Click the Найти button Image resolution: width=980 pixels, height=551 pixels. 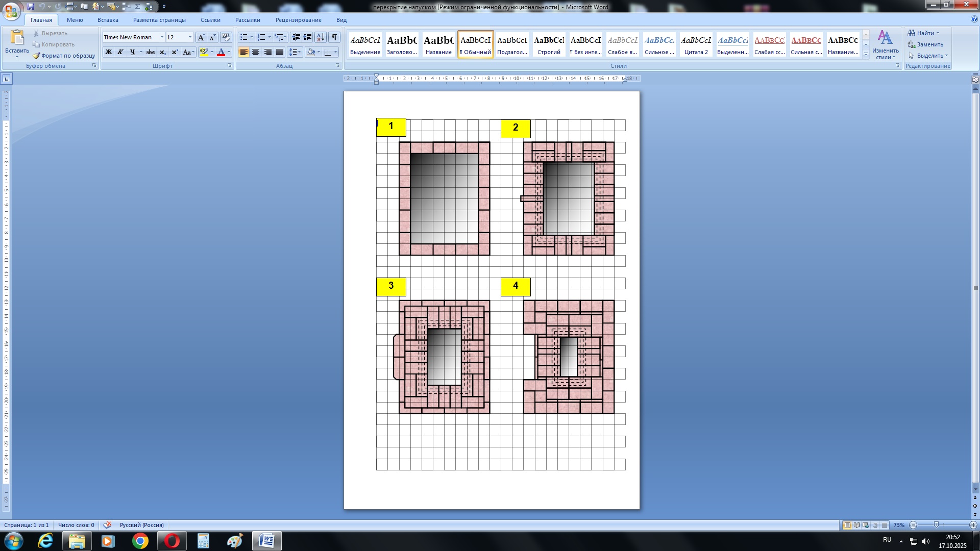(924, 33)
